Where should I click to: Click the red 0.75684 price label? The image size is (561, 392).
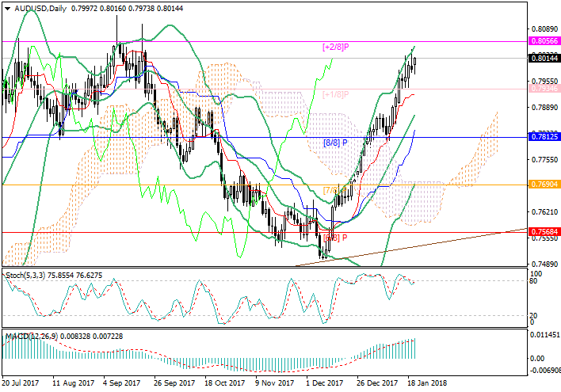[544, 232]
